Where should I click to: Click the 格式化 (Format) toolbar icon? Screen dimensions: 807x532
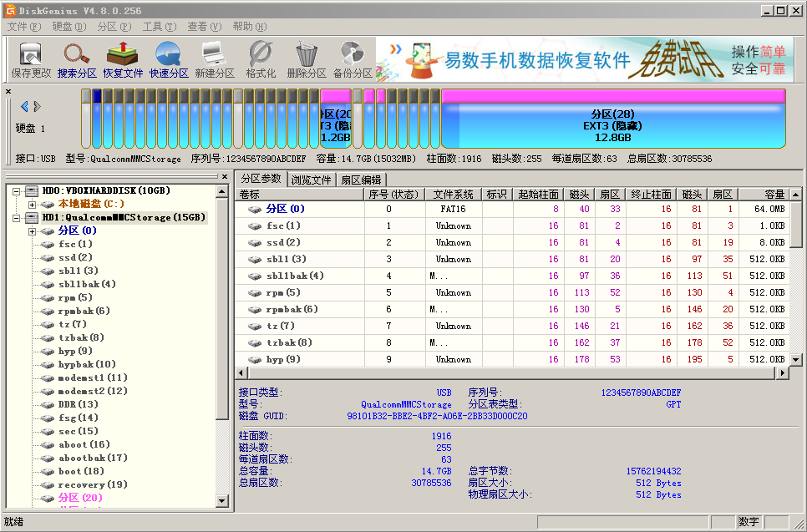tap(261, 59)
